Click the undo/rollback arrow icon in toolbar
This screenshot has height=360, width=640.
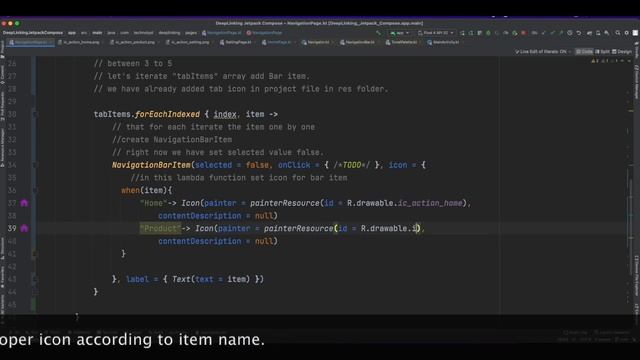point(579,33)
